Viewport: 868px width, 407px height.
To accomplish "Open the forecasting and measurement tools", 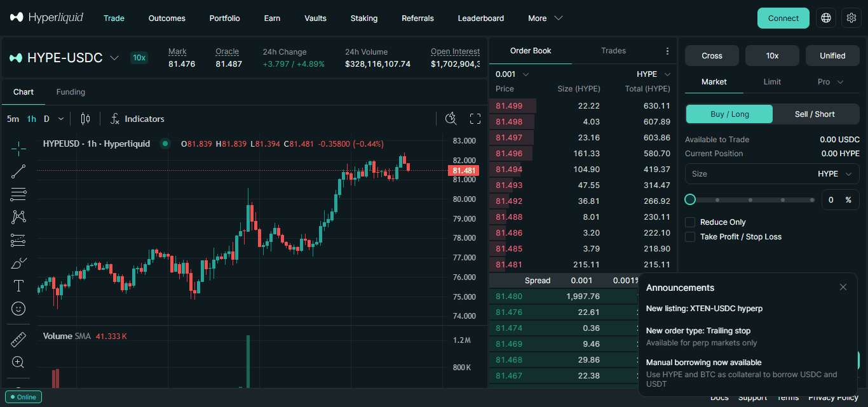I will (x=18, y=240).
